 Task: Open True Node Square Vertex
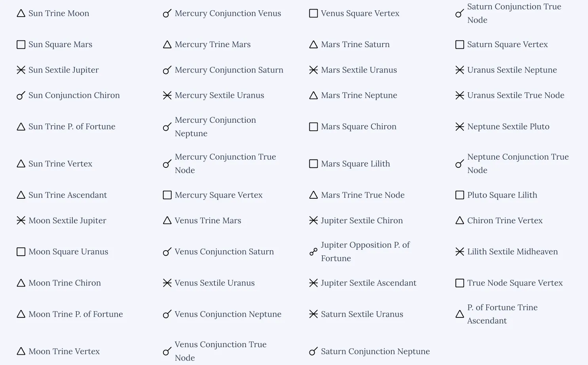coord(514,283)
